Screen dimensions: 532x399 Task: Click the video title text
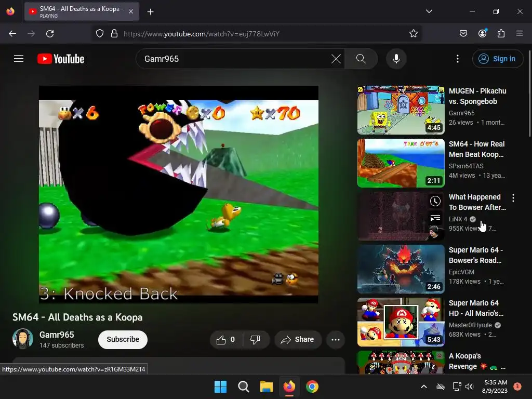[x=77, y=317]
